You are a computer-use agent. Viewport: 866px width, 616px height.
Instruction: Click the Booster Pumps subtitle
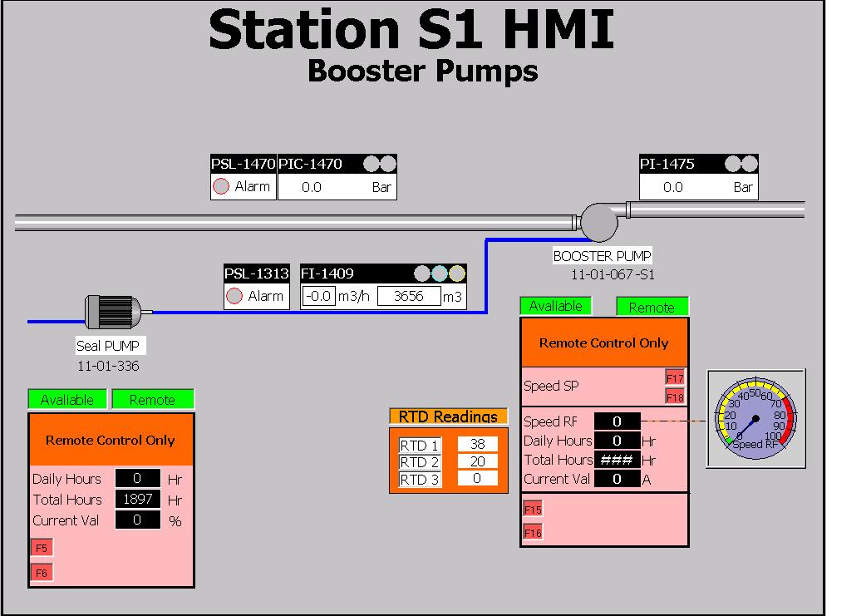point(423,71)
